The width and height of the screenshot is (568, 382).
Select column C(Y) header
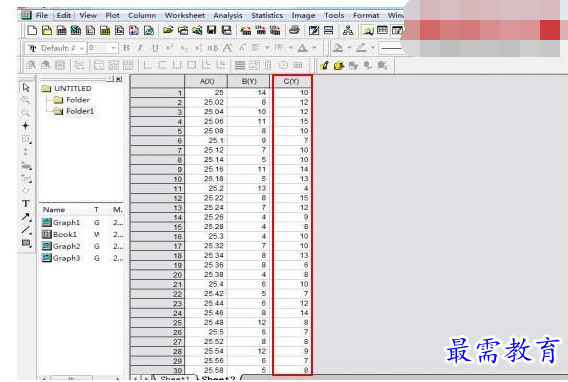point(292,81)
